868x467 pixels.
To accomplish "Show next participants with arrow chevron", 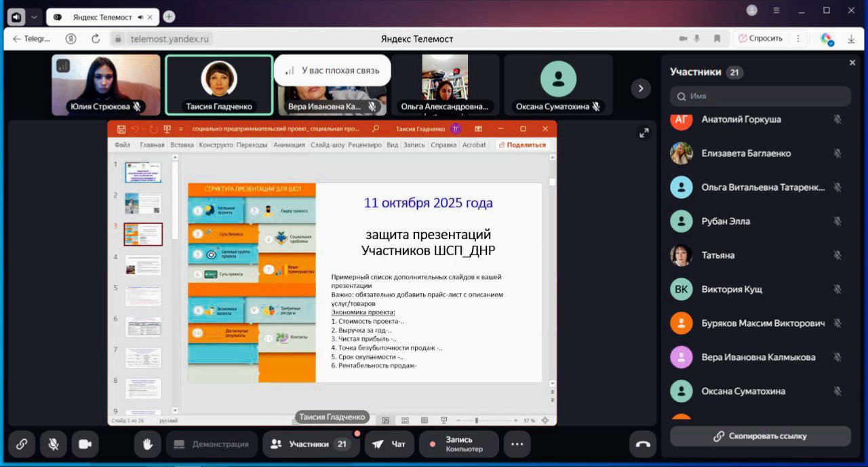I will [640, 88].
